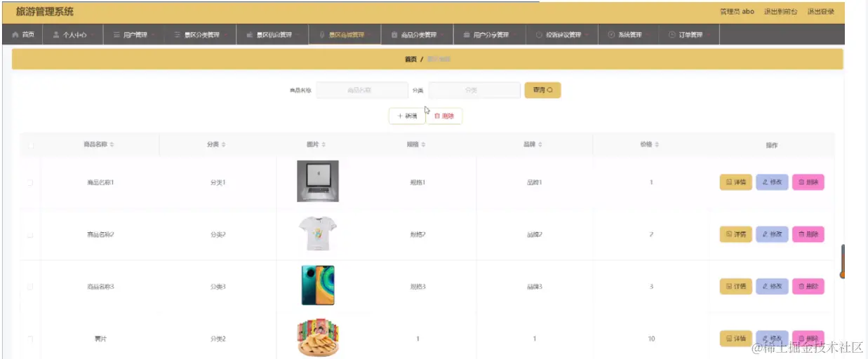Open 详情 for 商品名称2
The height and width of the screenshot is (359, 868).
point(735,234)
